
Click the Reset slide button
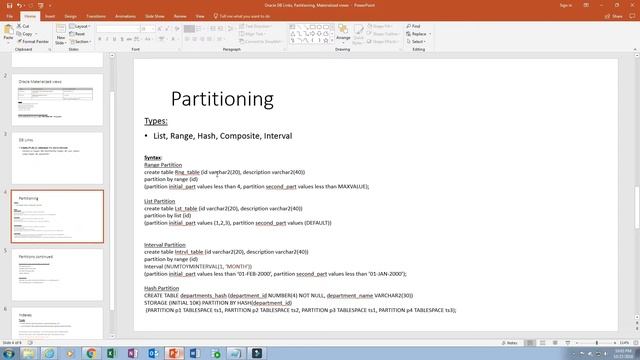tap(77, 34)
